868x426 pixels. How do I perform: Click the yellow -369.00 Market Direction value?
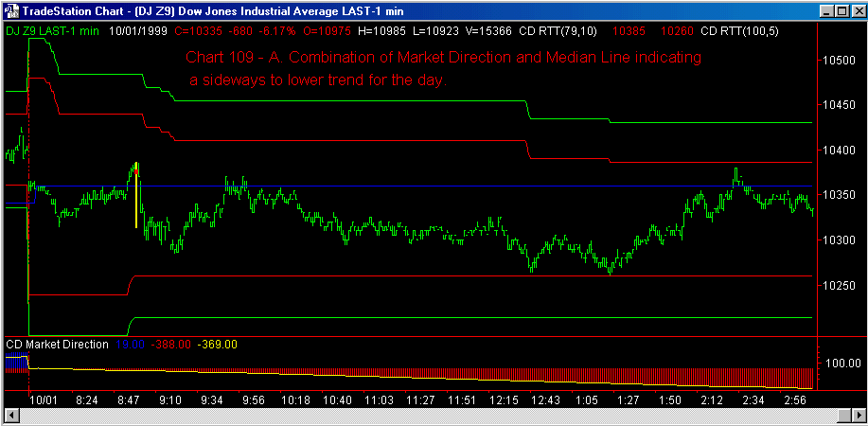click(x=217, y=344)
